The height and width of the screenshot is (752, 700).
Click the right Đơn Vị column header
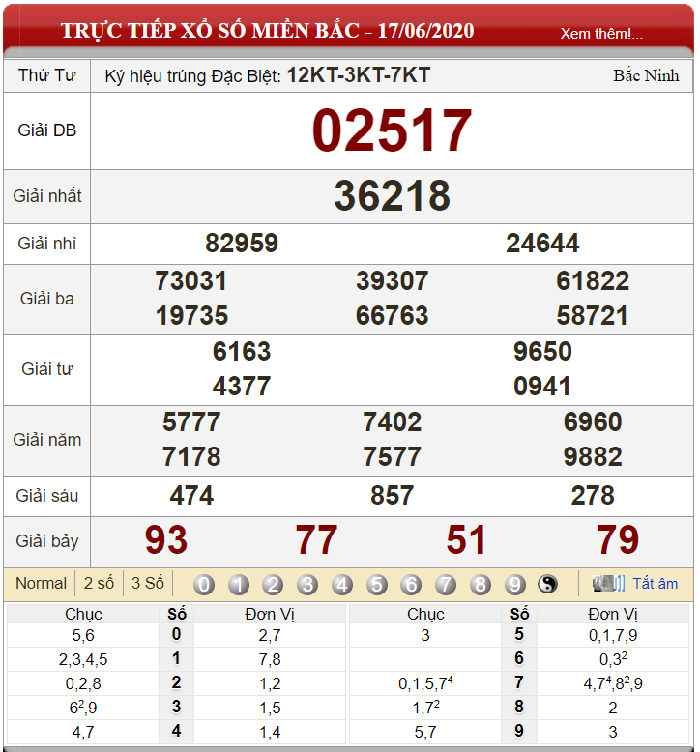[x=613, y=614]
